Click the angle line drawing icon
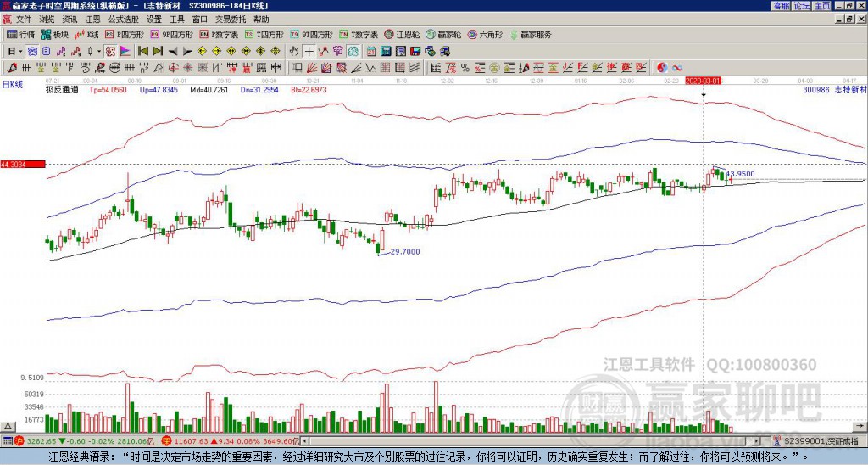This screenshot has height=465, width=868. [x=356, y=68]
